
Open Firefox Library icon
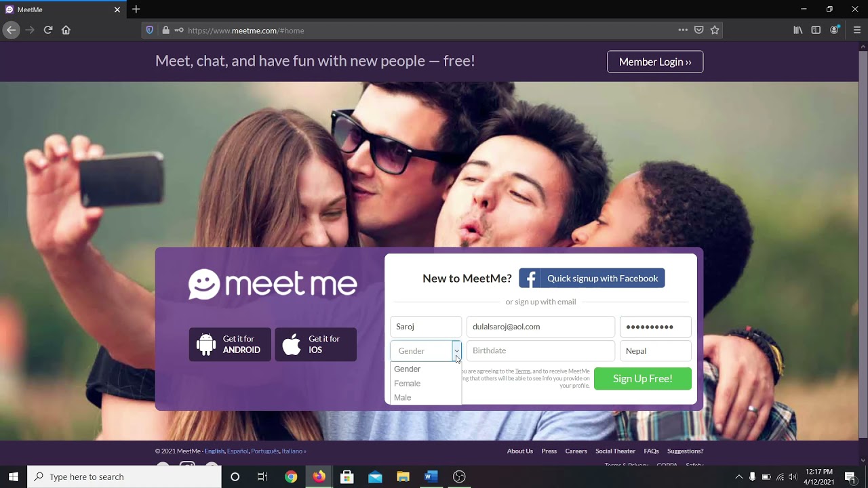(x=798, y=30)
